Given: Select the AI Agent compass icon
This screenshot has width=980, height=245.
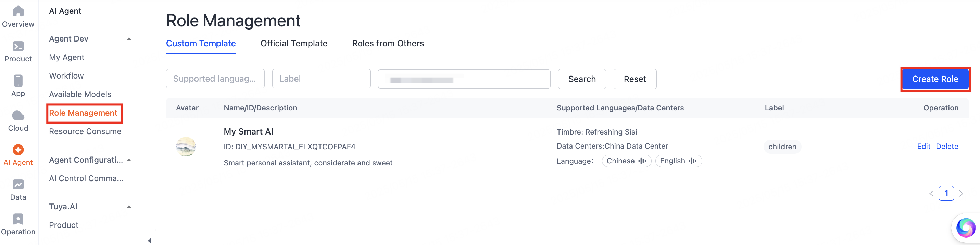Looking at the screenshot, I should 18,150.
